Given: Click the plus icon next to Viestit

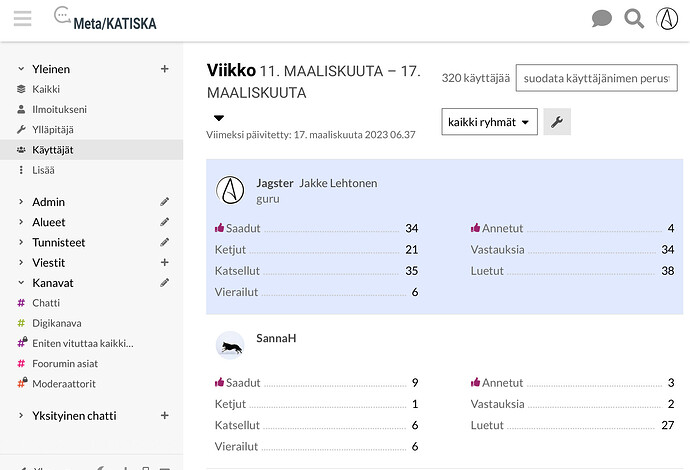Looking at the screenshot, I should [x=165, y=263].
